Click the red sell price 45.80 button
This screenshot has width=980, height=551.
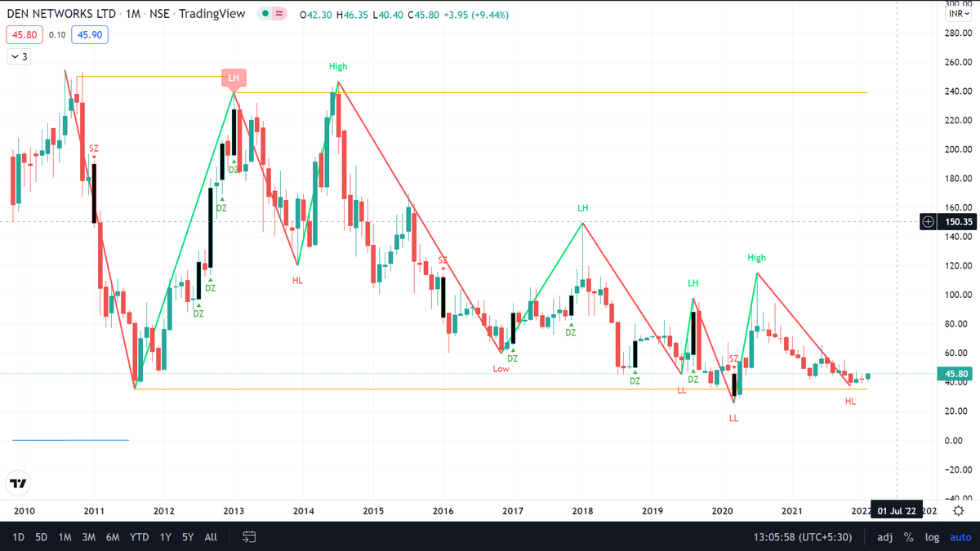point(24,35)
